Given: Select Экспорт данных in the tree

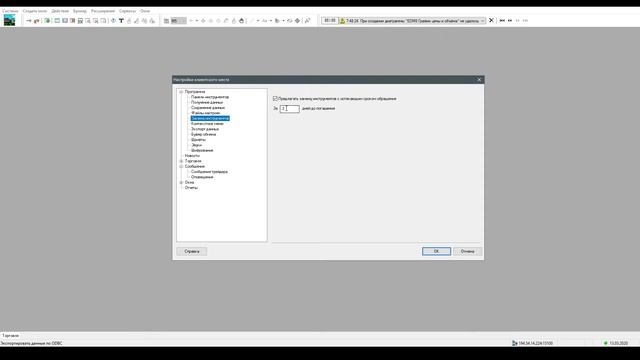Looking at the screenshot, I should tap(205, 129).
